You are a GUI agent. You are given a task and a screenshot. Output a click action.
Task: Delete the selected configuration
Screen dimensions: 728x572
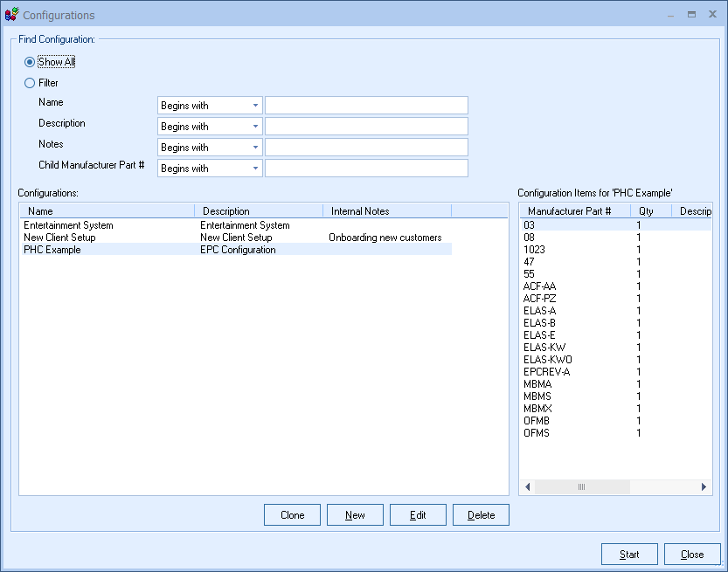pyautogui.click(x=481, y=515)
